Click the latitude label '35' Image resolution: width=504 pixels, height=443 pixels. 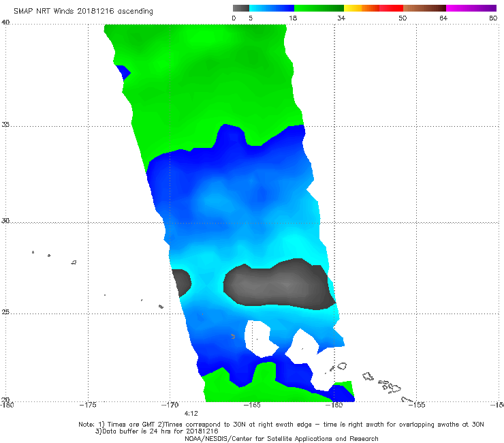click(x=5, y=124)
